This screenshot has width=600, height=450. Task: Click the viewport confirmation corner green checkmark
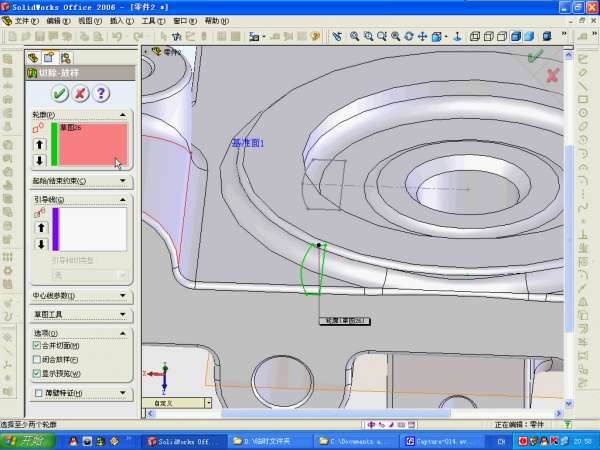click(536, 56)
